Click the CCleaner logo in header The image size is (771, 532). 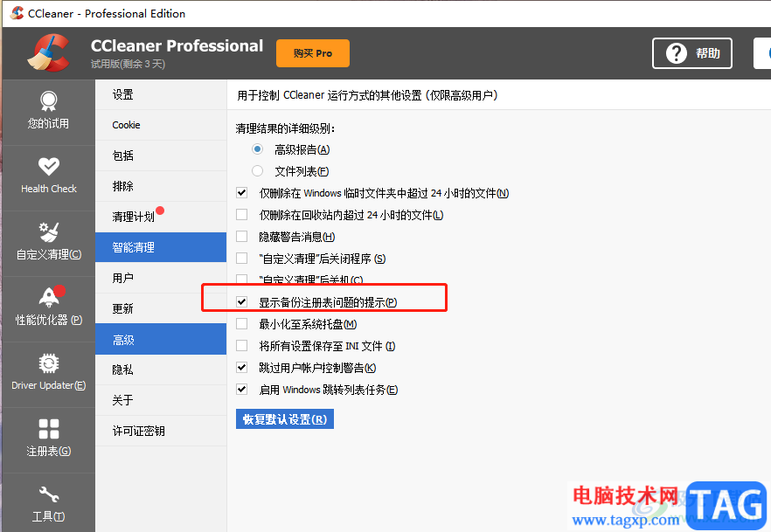click(x=48, y=52)
